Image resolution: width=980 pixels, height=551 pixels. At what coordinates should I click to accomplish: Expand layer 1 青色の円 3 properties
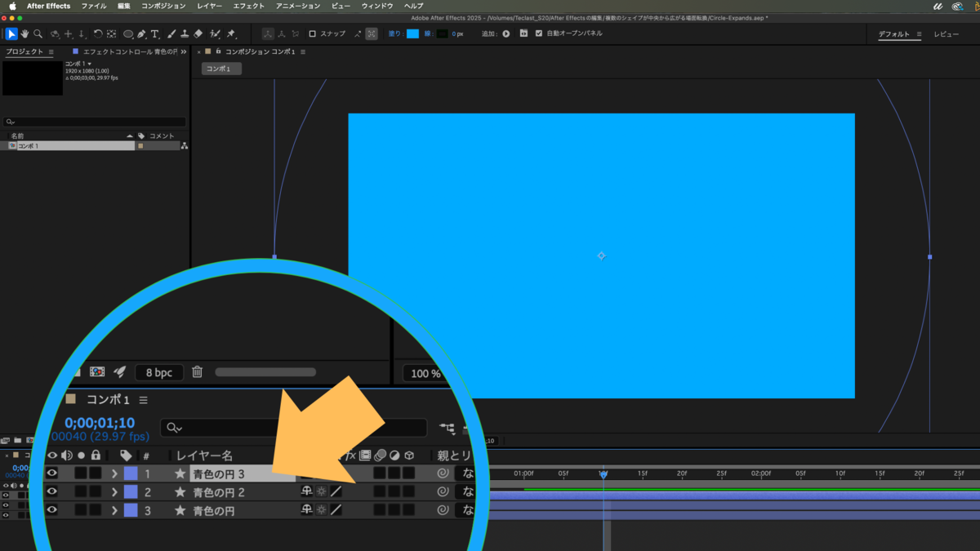[114, 473]
